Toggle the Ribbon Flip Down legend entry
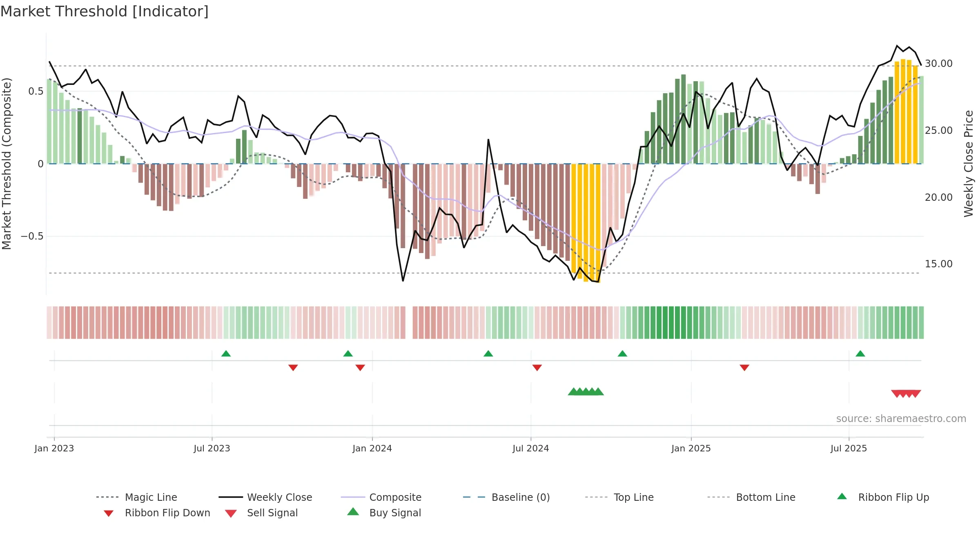 (156, 513)
